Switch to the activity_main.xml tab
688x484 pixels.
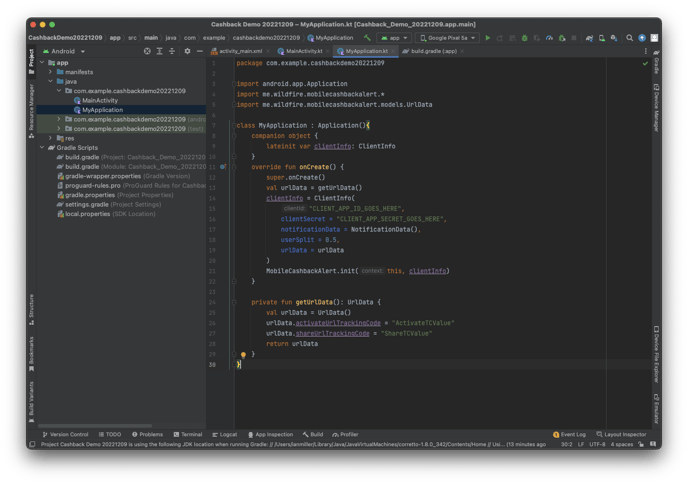click(x=239, y=50)
